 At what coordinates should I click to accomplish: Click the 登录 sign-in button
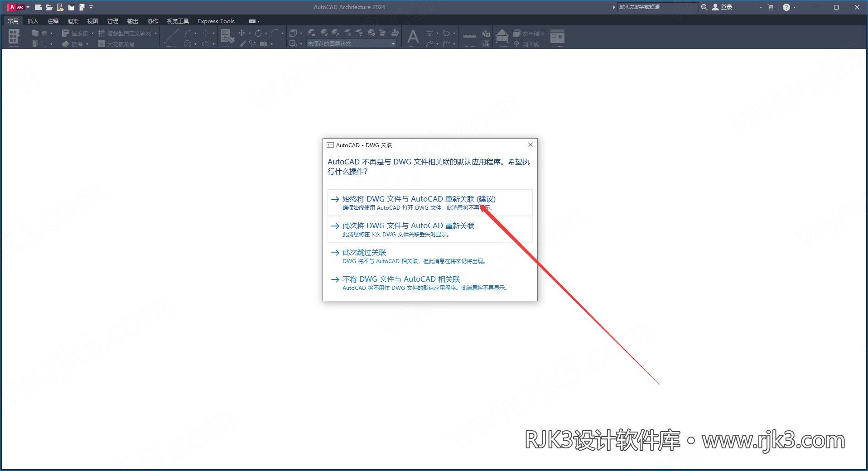tap(722, 7)
